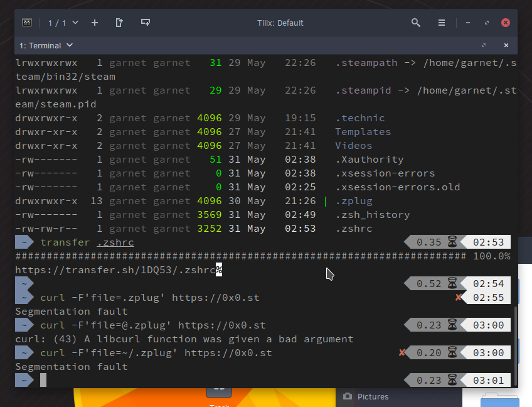
Task: Click the .technic directory name
Action: [x=360, y=118]
